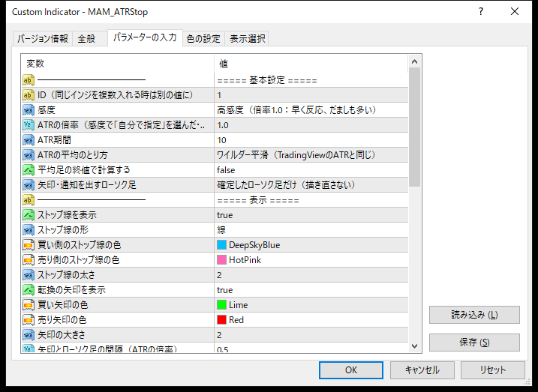This screenshot has width=538, height=392.
Task: Click the bool icon beside 平均足の終値で計算する
Action: click(29, 170)
